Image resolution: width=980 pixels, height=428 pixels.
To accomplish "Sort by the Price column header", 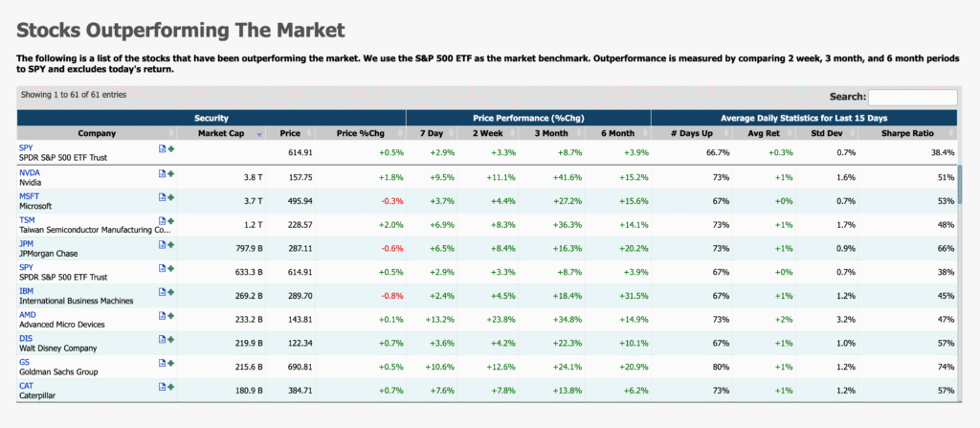I will coord(290,133).
